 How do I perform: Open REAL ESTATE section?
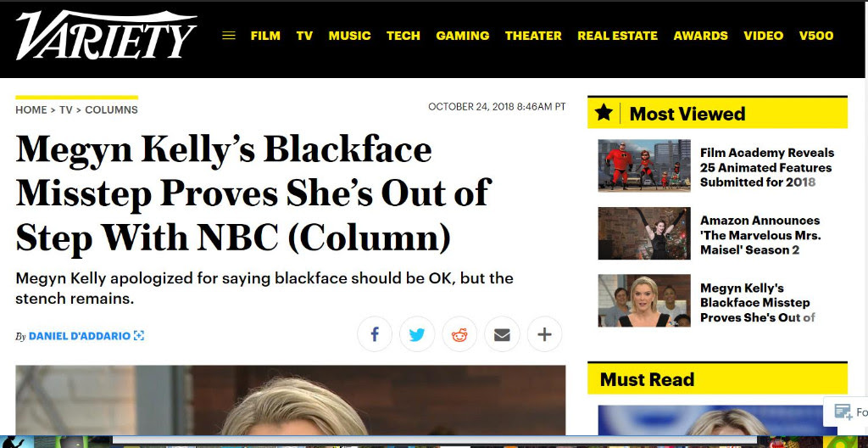[x=617, y=36]
